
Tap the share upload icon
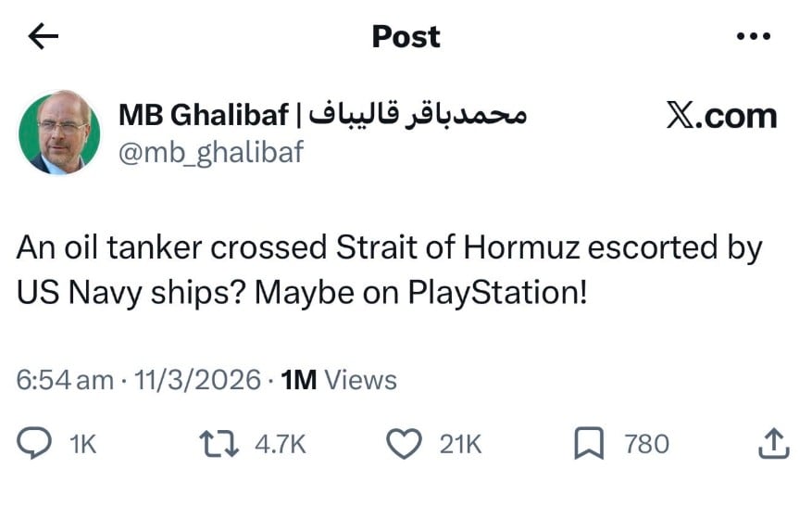(x=773, y=444)
